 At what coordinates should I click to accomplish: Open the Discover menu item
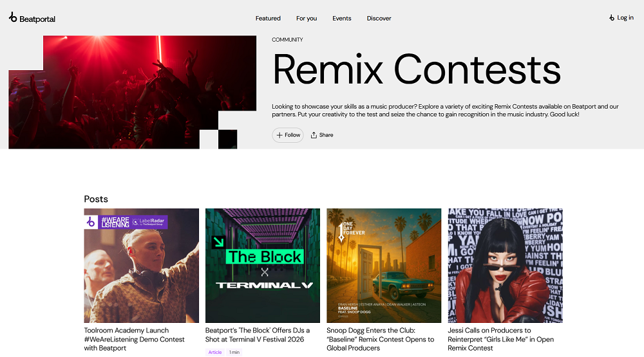tap(379, 19)
